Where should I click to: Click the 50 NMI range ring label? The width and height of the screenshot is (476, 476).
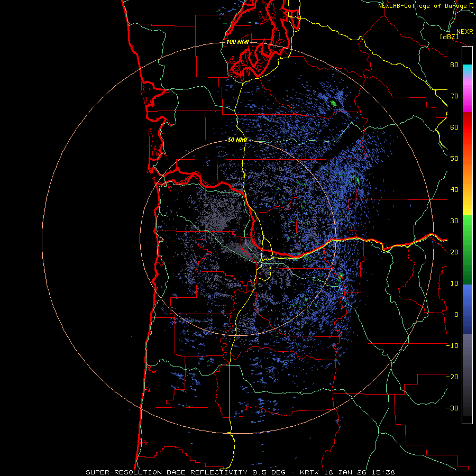pos(237,140)
